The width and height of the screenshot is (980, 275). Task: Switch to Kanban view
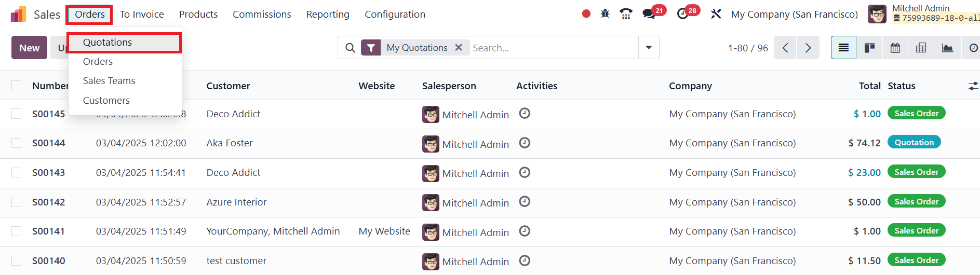point(869,48)
